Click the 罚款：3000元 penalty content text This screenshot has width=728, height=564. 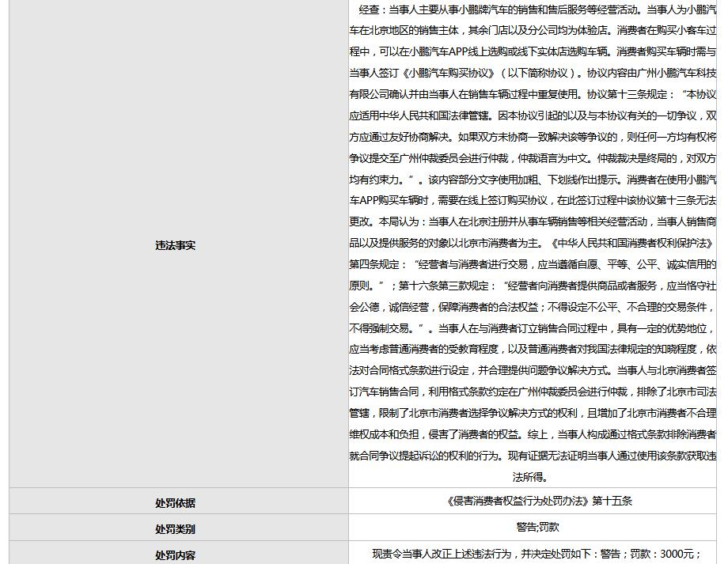click(663, 554)
